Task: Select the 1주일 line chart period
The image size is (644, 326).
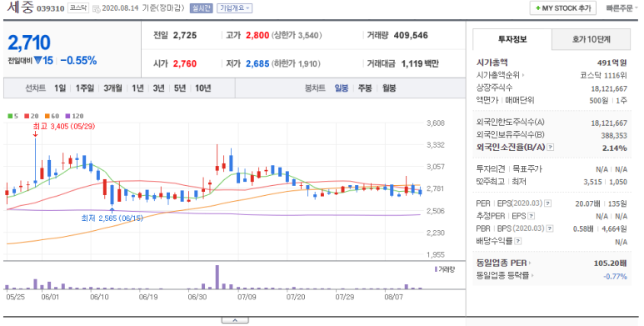Action: point(85,88)
